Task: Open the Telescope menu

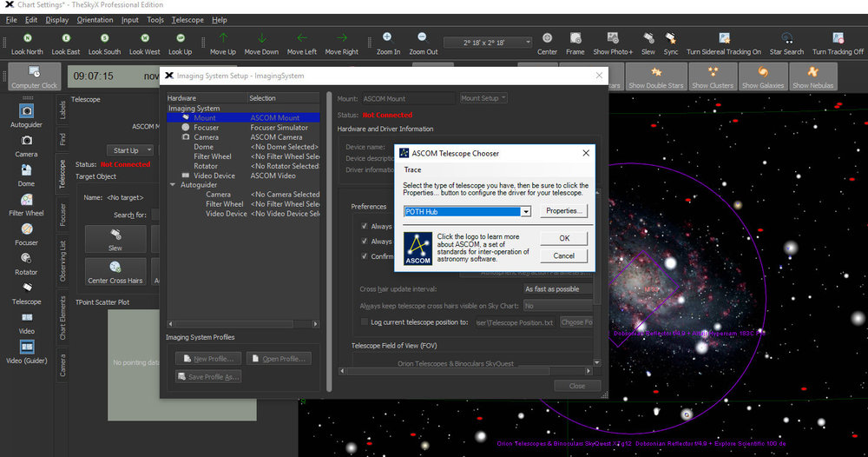Action: [187, 20]
